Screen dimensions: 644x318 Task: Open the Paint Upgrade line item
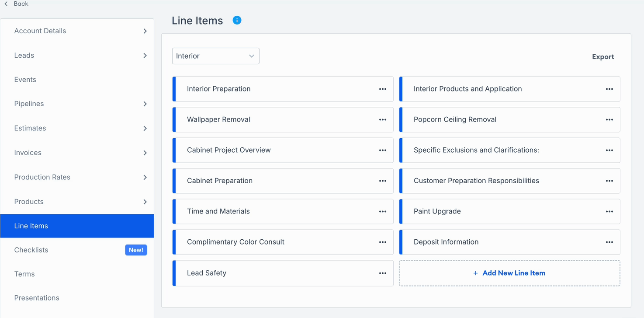click(510, 211)
